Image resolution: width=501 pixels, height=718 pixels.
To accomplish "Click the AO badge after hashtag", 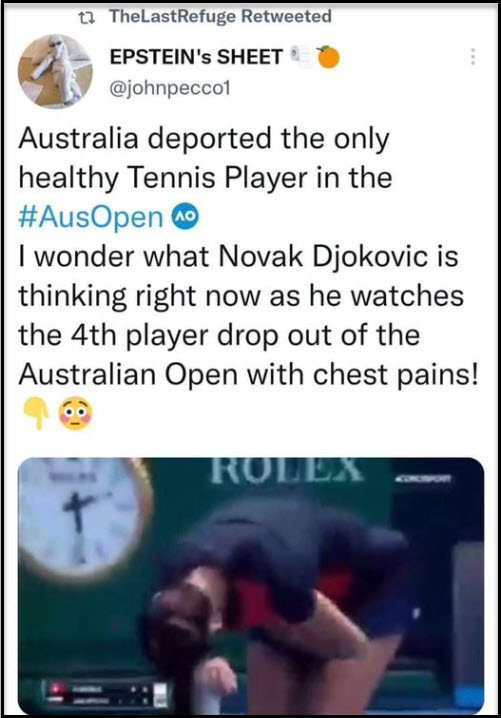I will pos(185,216).
